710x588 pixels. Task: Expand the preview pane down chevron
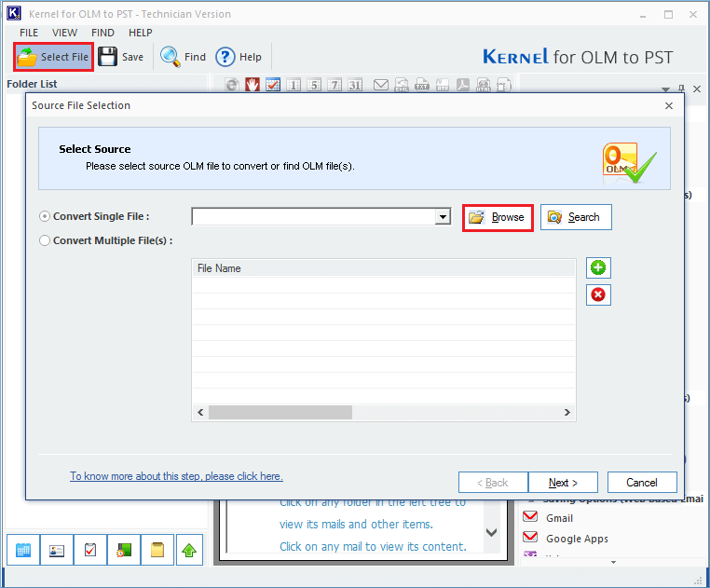pos(491,532)
